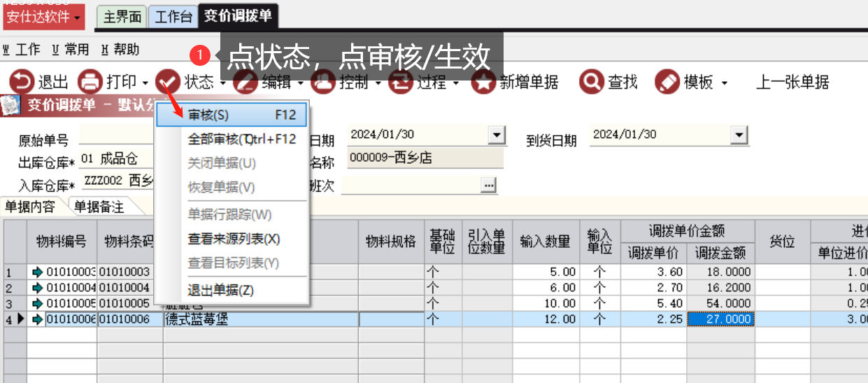Open the 安仕达软件 dropdown button

click(x=43, y=16)
